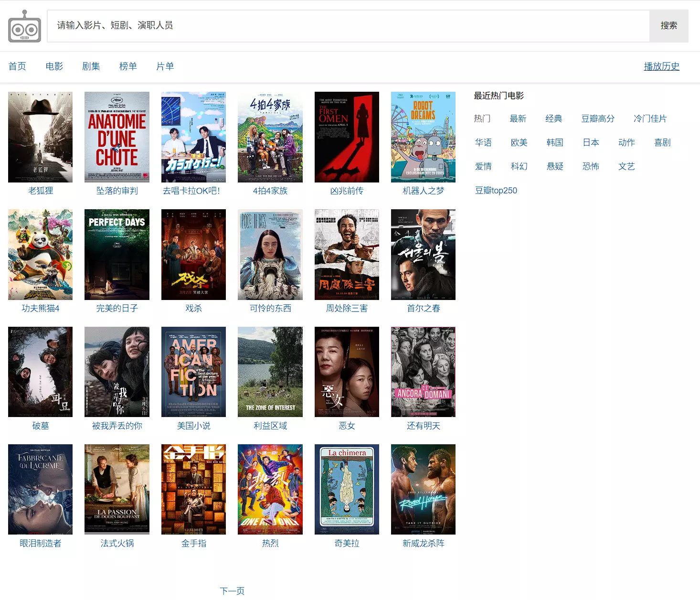Filter by 豆瓣高分 category
This screenshot has width=700, height=600.
point(597,119)
